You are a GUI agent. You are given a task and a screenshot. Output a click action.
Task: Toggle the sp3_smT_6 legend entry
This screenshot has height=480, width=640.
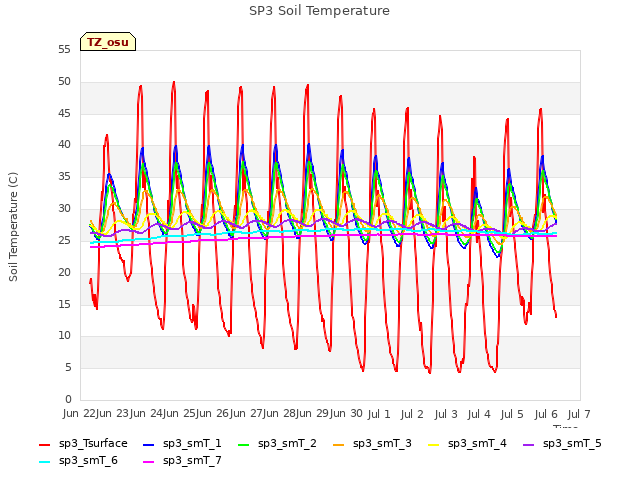pyautogui.click(x=78, y=461)
